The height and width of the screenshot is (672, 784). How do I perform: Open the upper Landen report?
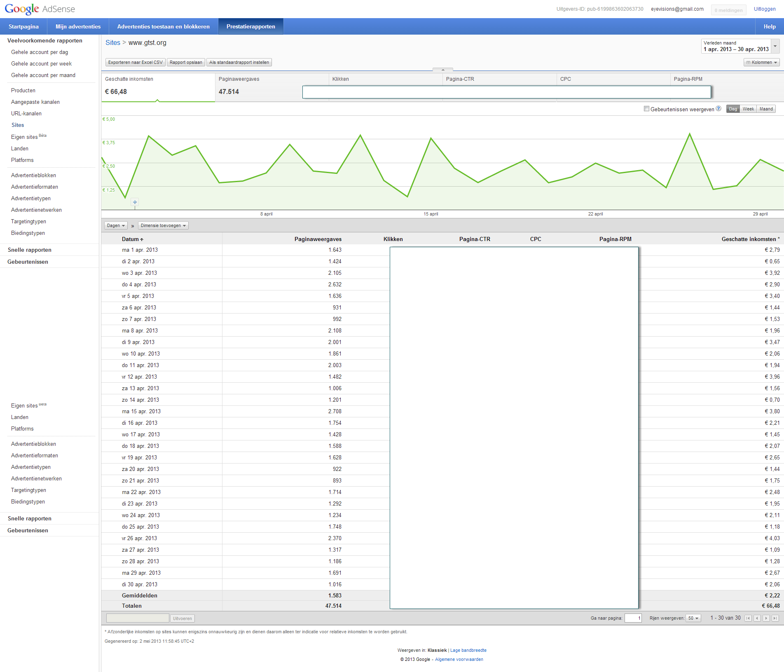pyautogui.click(x=20, y=149)
